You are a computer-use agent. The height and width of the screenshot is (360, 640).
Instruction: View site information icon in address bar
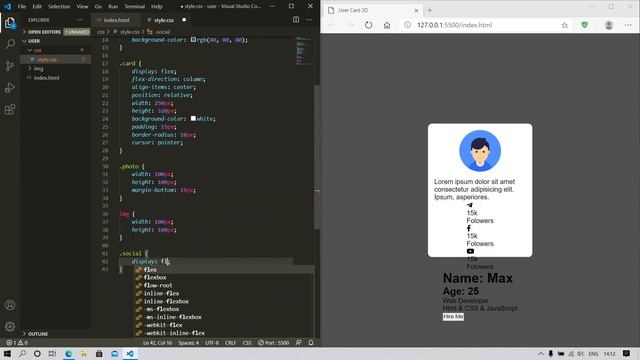pos(407,25)
